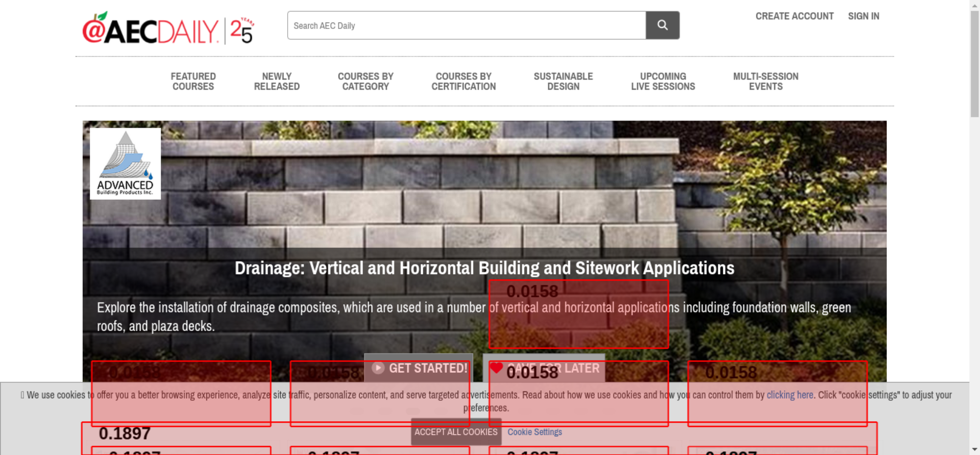Click the scrollbar up arrow
The width and height of the screenshot is (980, 455).
(x=975, y=5)
